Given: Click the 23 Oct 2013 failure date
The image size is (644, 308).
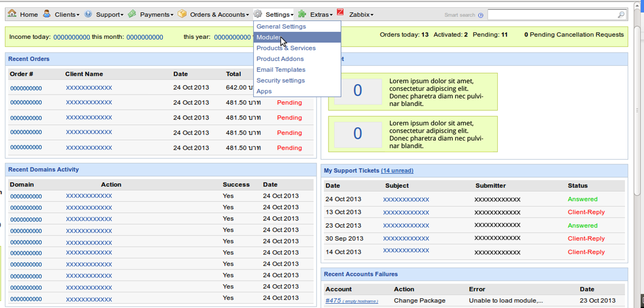Looking at the screenshot, I should (x=598, y=300).
